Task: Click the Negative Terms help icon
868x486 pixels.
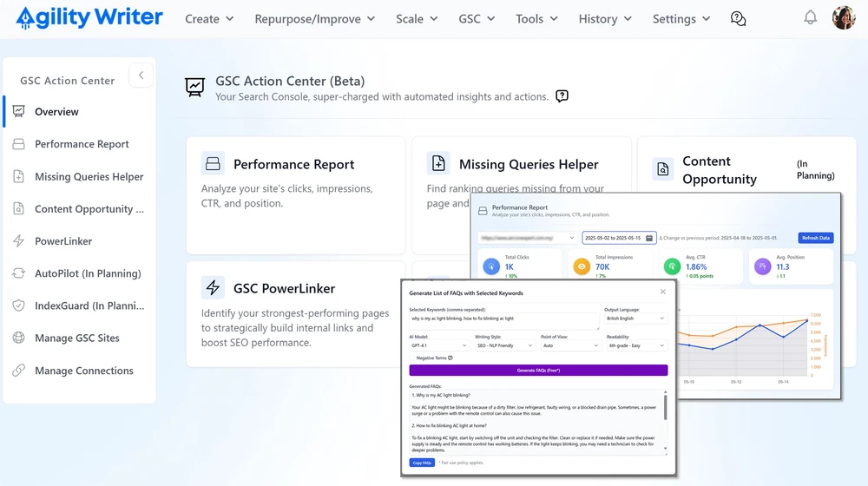Action: tap(450, 358)
